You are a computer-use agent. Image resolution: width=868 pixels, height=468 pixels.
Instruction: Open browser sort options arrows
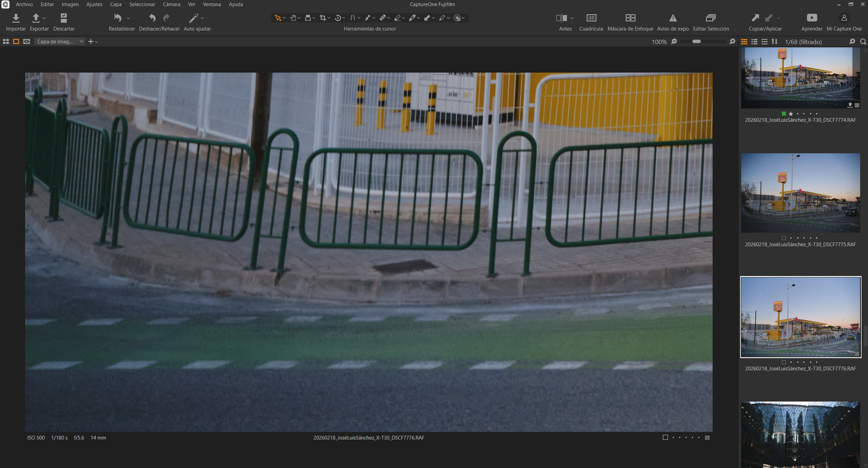coord(775,41)
